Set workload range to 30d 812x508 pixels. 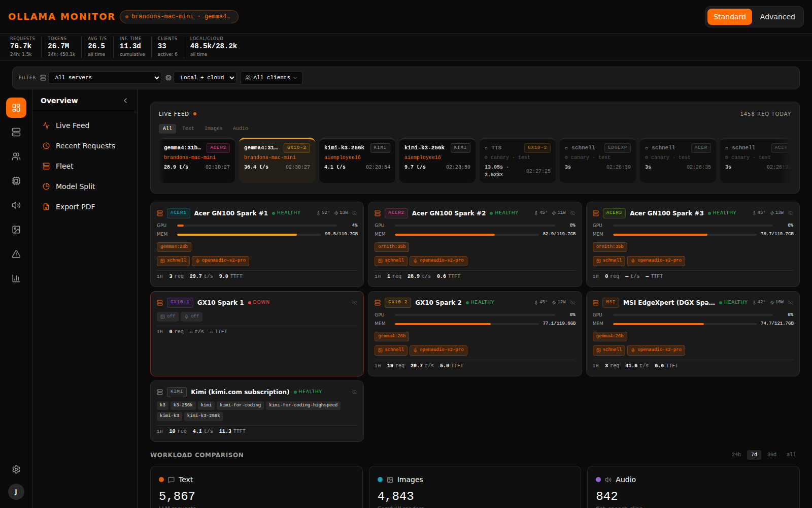coord(772,455)
